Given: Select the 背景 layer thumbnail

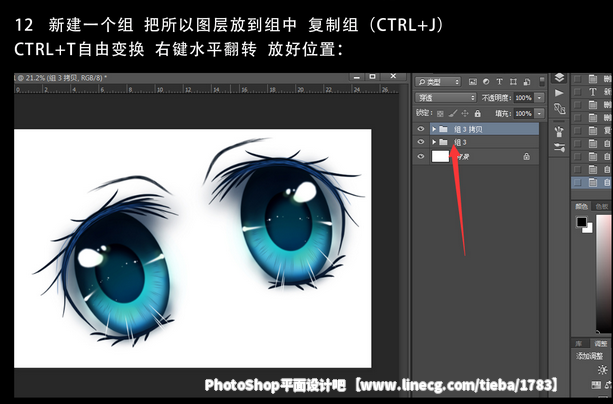Looking at the screenshot, I should [x=440, y=156].
